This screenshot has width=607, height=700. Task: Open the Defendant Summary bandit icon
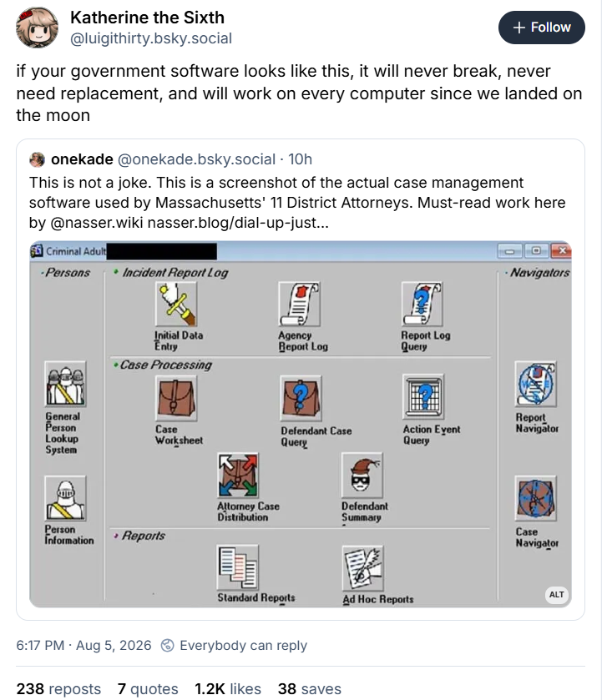pyautogui.click(x=362, y=475)
